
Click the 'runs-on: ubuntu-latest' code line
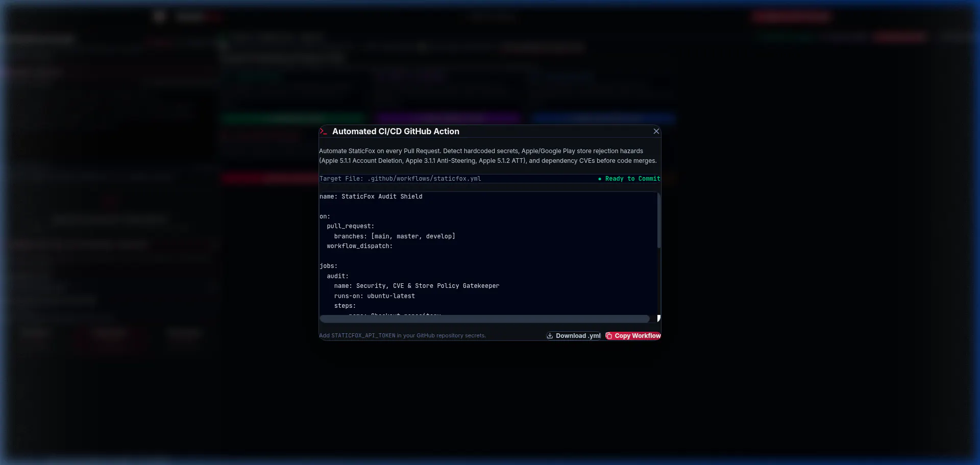click(375, 296)
